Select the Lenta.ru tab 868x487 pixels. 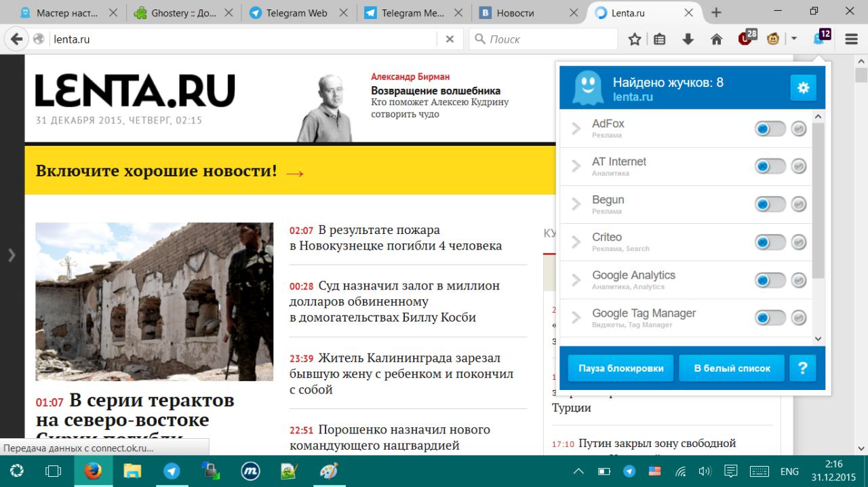(x=643, y=13)
